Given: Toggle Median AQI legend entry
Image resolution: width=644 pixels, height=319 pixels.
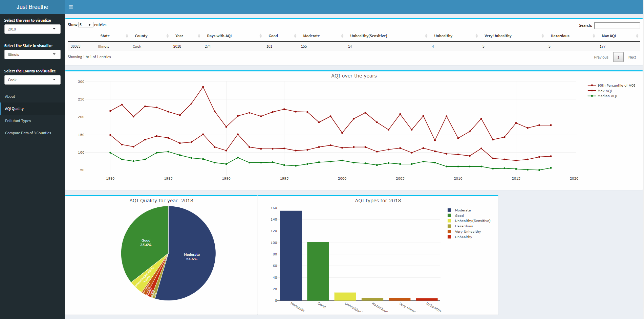Looking at the screenshot, I should (x=603, y=96).
